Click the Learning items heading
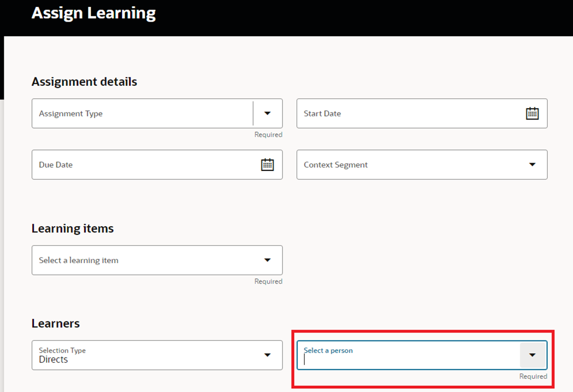This screenshot has height=392, width=573. pos(73,228)
